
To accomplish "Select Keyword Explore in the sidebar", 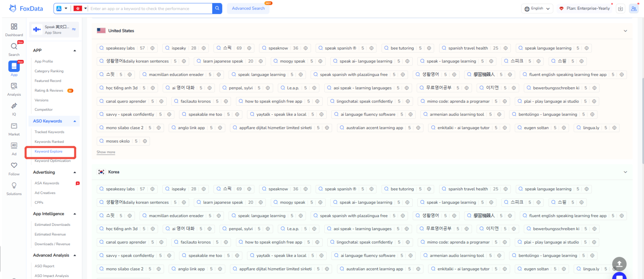I will point(49,151).
